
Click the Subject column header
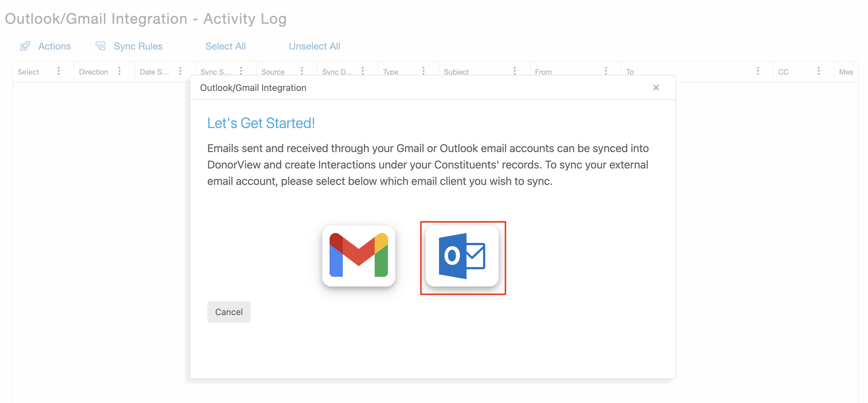(456, 72)
